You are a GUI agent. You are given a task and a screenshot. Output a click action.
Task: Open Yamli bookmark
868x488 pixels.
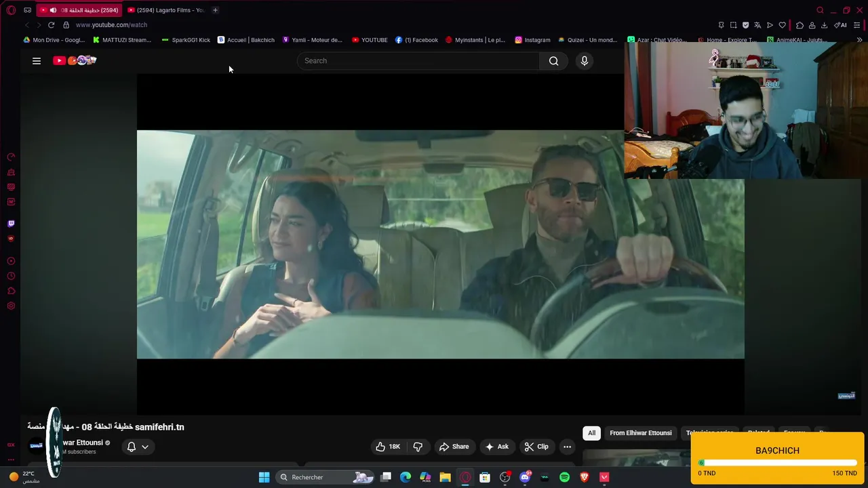coord(313,40)
